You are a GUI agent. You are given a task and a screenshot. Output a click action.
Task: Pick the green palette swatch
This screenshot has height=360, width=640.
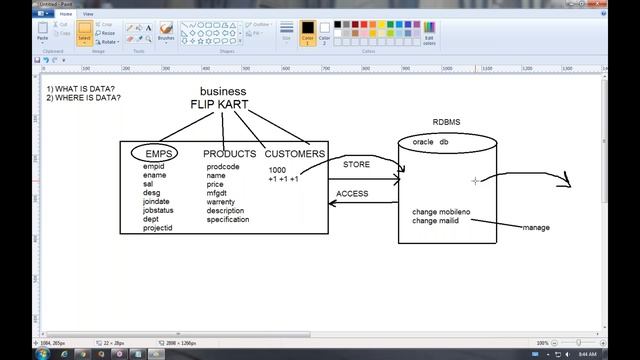[390, 24]
